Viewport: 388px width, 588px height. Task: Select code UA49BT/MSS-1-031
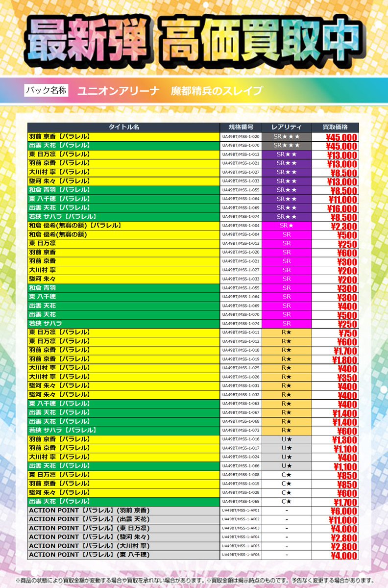click(x=241, y=385)
